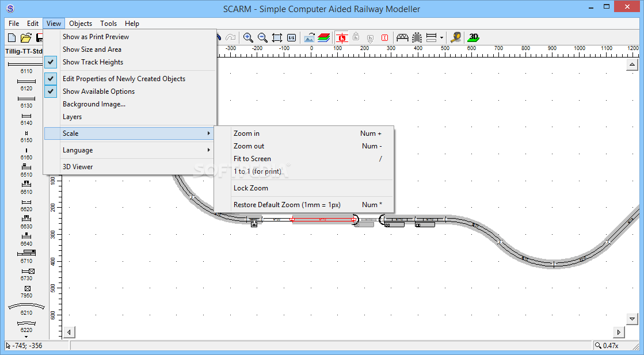The width and height of the screenshot is (644, 355).
Task: Select track piece 6730 in library
Action: 27,274
